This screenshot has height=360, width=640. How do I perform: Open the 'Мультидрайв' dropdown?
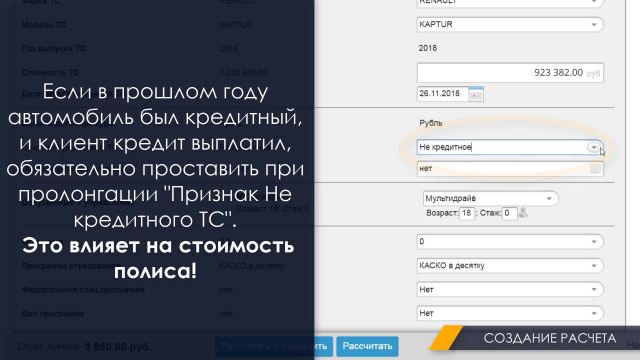click(490, 198)
